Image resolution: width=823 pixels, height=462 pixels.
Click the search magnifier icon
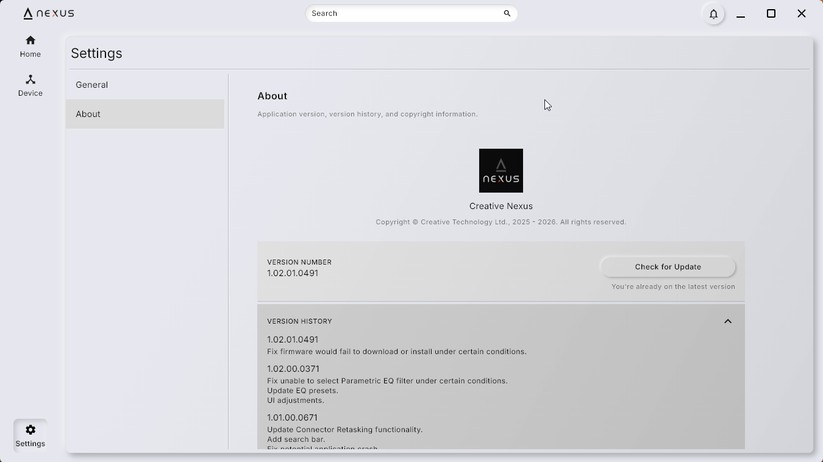click(507, 14)
